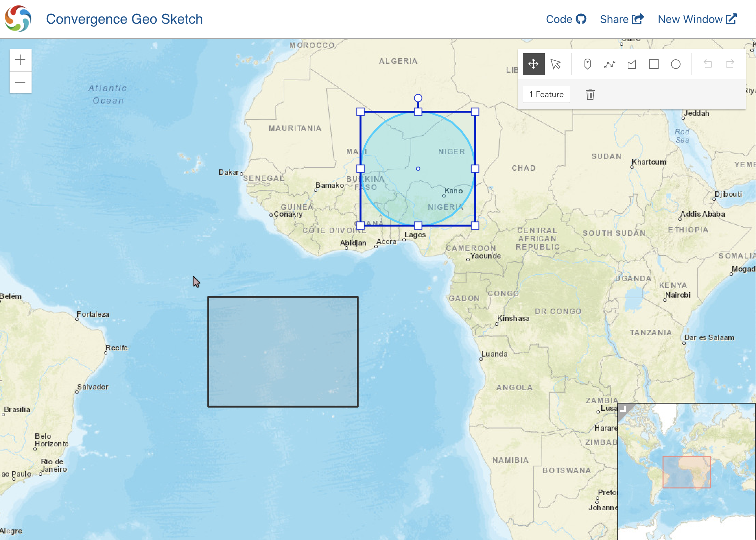The width and height of the screenshot is (756, 540).
Task: Click the red extent box in overview map
Action: (x=686, y=472)
